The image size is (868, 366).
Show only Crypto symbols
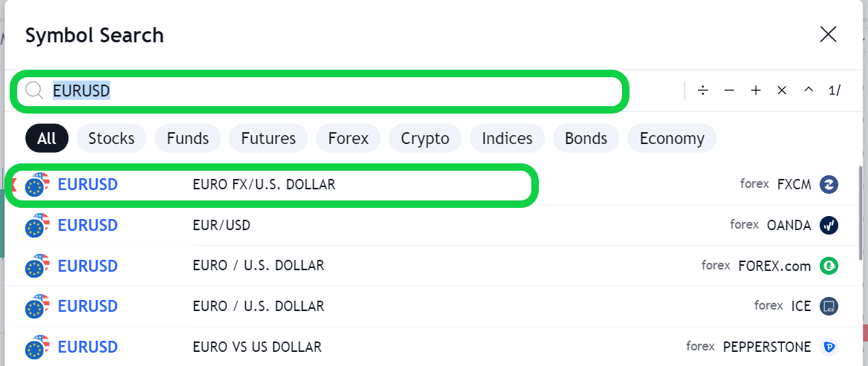[425, 138]
